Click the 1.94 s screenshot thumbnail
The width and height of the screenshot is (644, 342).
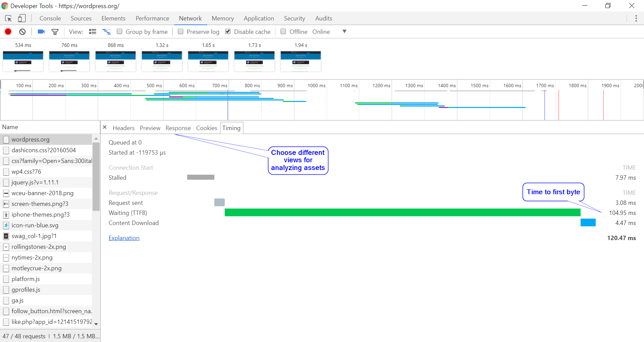[x=301, y=61]
